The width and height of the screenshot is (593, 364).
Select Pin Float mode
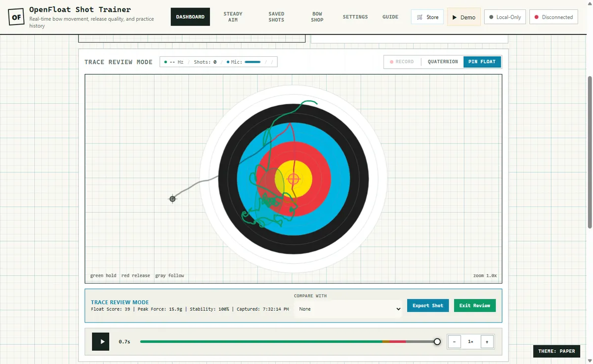(482, 62)
